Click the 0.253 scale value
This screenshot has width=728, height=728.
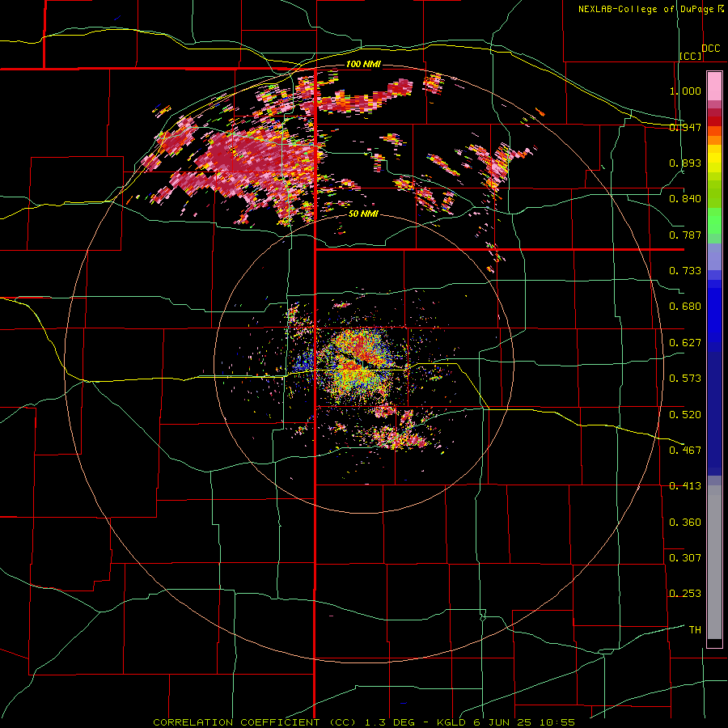point(685,594)
